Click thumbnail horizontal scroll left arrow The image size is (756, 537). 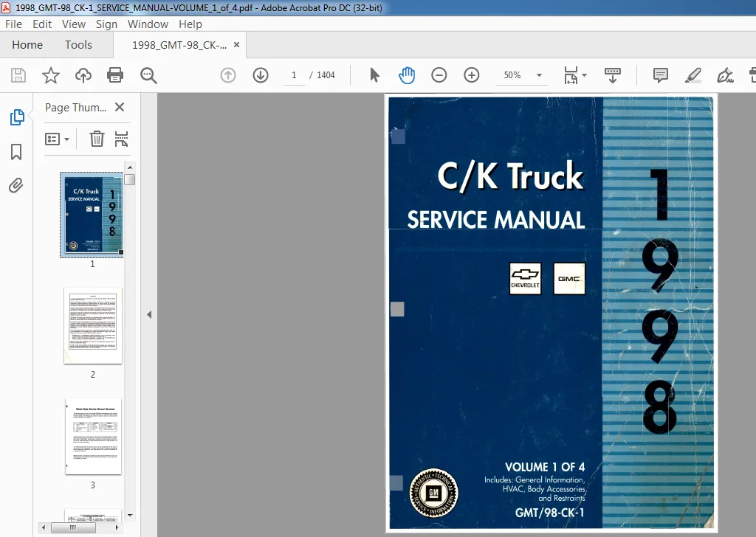(x=44, y=528)
